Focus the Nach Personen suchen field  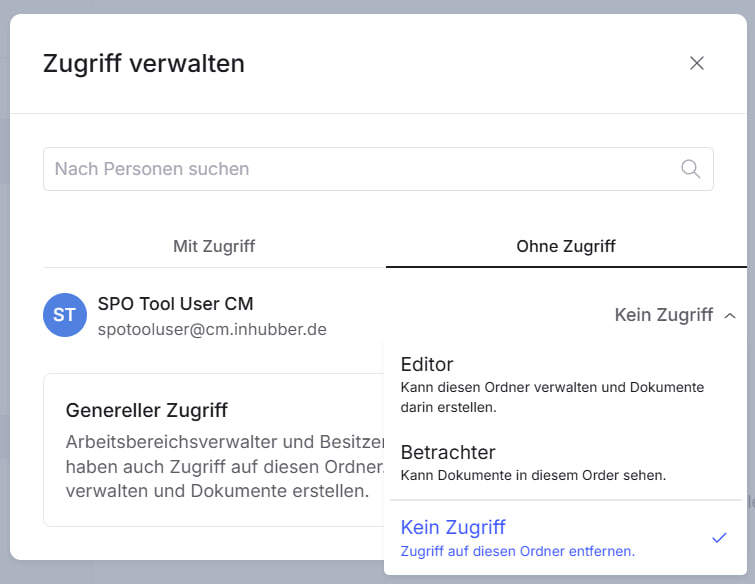(360, 169)
